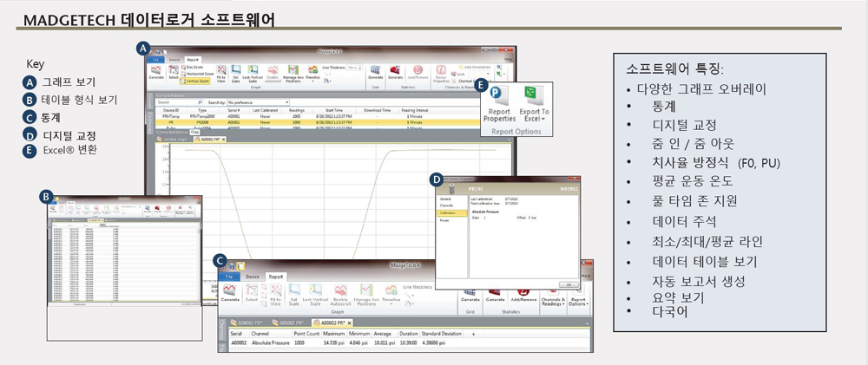Choose the Select tool in graph view window A

pyautogui.click(x=174, y=73)
